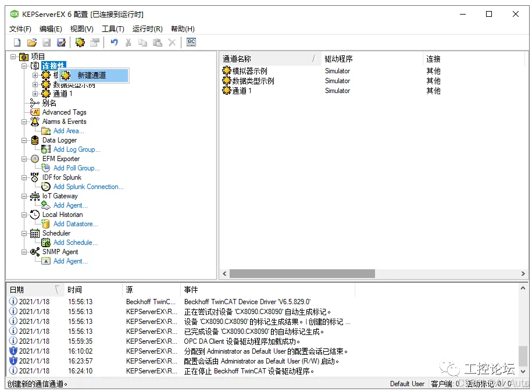
Task: Collapse the Scheduler tree node
Action: click(x=24, y=233)
